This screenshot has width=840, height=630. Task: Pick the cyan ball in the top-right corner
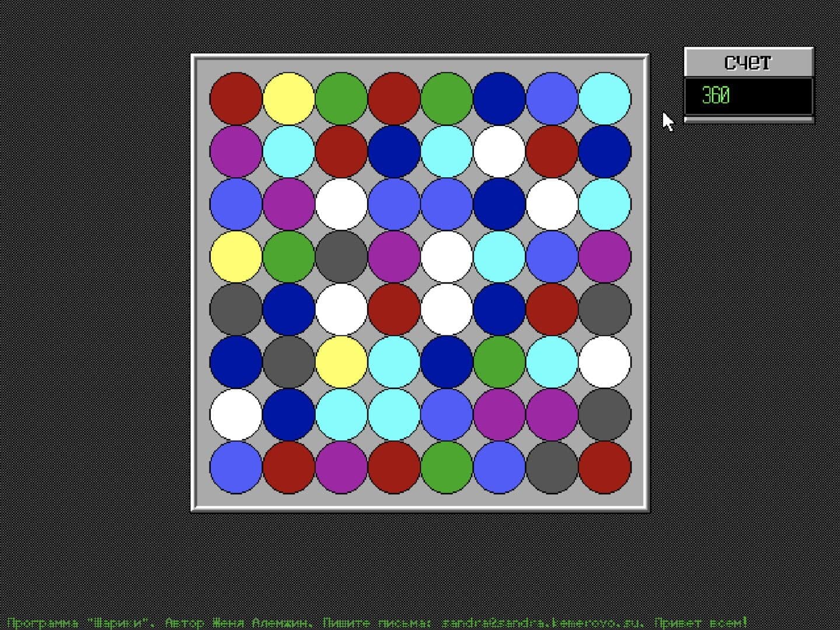click(605, 99)
